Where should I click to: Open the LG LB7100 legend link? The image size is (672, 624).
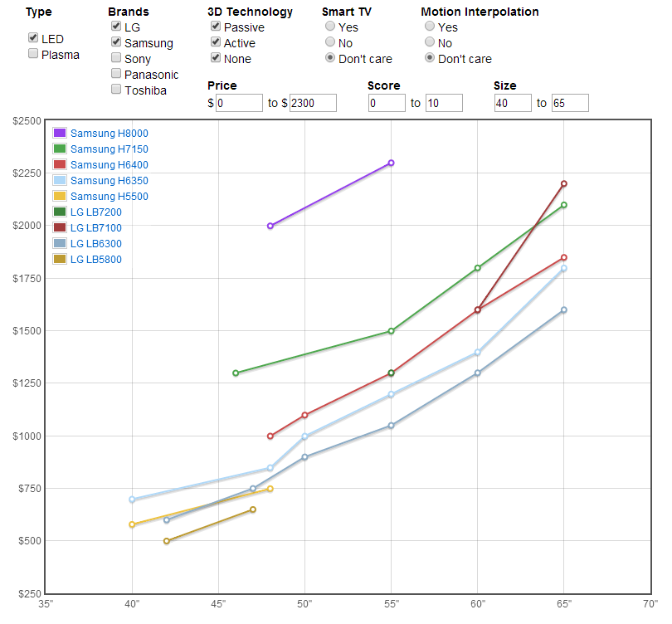[x=95, y=227]
